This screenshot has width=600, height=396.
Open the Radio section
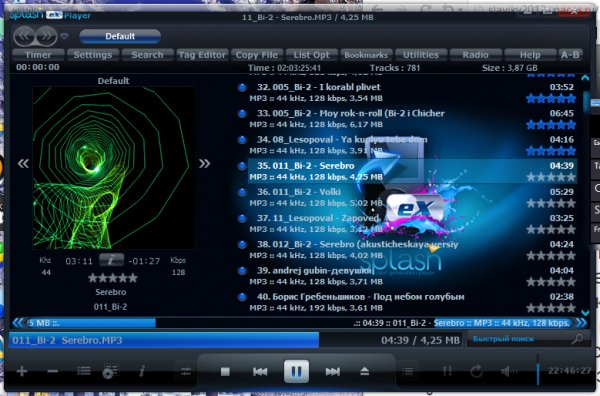[x=475, y=55]
